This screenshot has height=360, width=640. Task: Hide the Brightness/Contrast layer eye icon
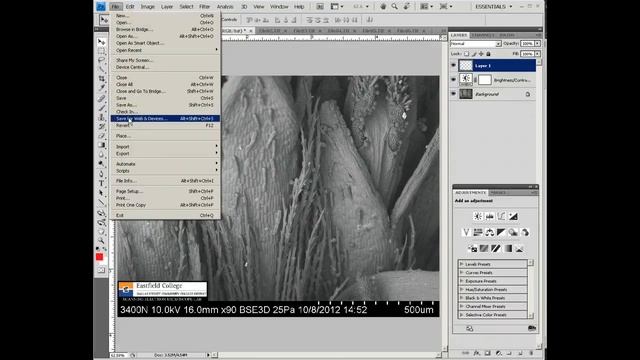coord(453,80)
